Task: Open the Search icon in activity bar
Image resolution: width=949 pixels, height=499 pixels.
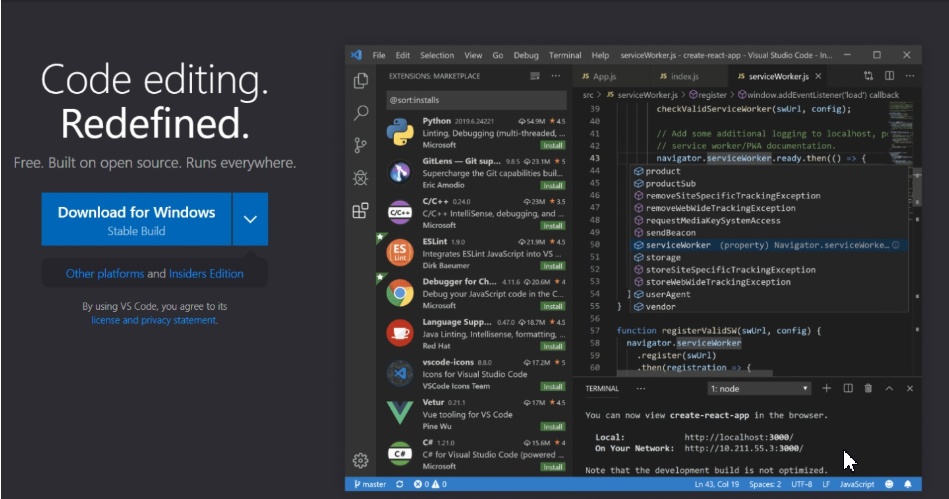Action: point(361,113)
